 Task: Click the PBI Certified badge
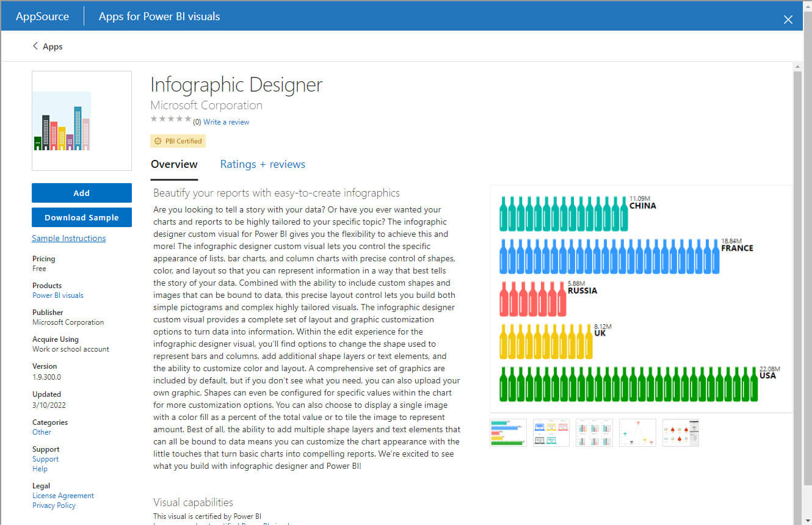click(178, 141)
